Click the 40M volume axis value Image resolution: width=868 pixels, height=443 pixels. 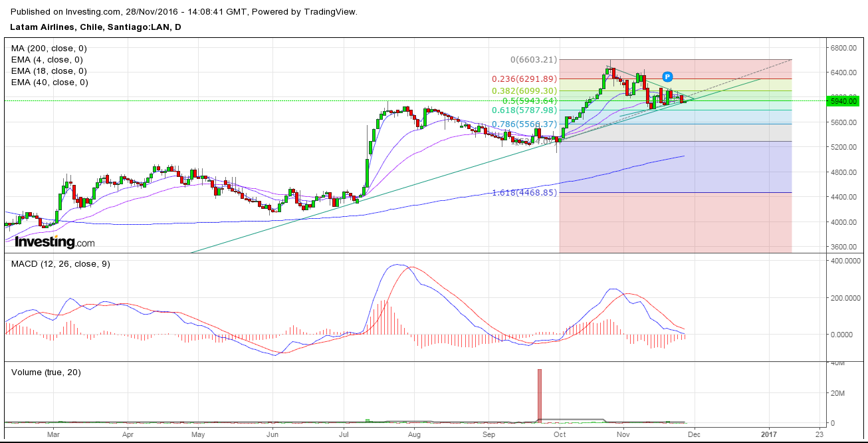coord(837,363)
